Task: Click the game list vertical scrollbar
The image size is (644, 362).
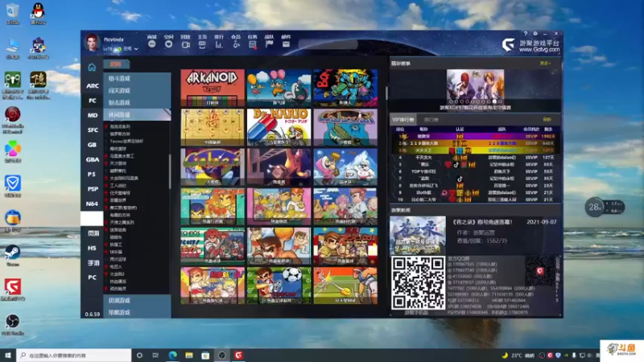Action: (170, 171)
